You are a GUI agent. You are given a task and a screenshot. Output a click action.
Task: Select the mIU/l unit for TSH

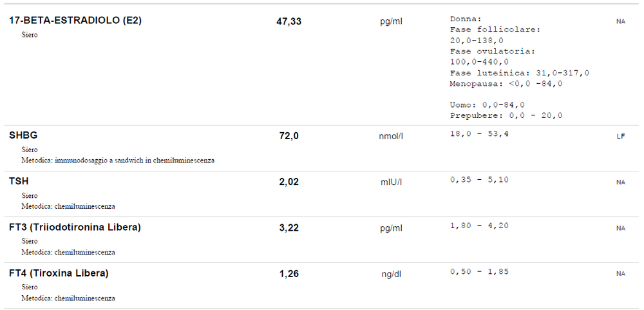click(391, 182)
